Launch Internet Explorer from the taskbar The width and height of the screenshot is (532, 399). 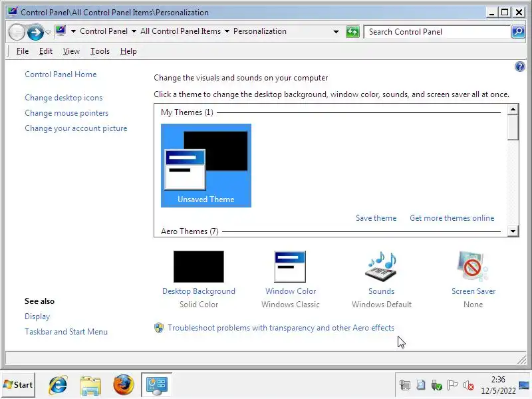(58, 385)
